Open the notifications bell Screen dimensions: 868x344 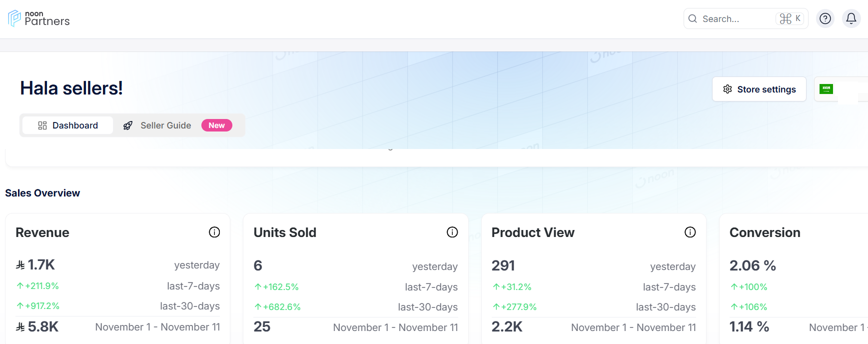point(852,18)
